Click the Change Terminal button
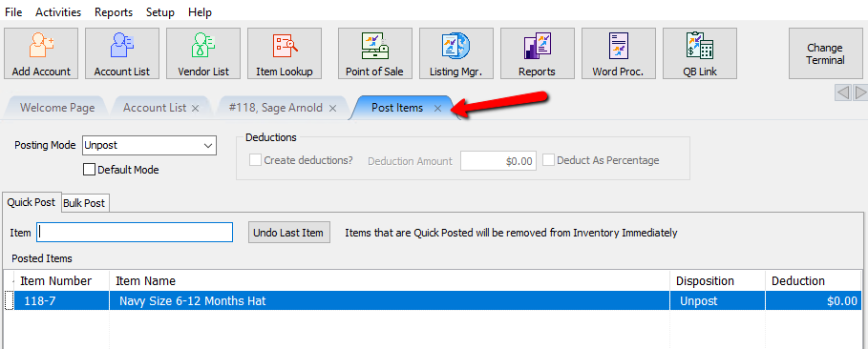Screen dimensions: 868x349 (825, 53)
